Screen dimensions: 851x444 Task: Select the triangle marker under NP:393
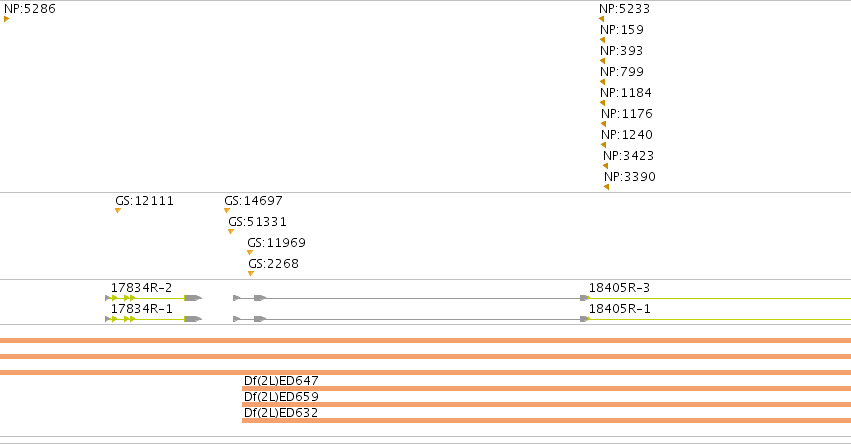click(602, 61)
